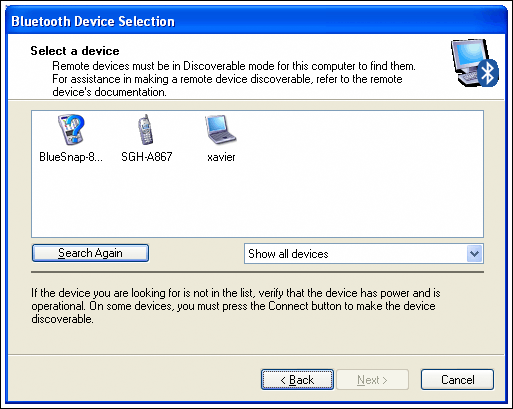513x409 pixels.
Task: Click the separator line below Search Again
Action: coord(257,272)
